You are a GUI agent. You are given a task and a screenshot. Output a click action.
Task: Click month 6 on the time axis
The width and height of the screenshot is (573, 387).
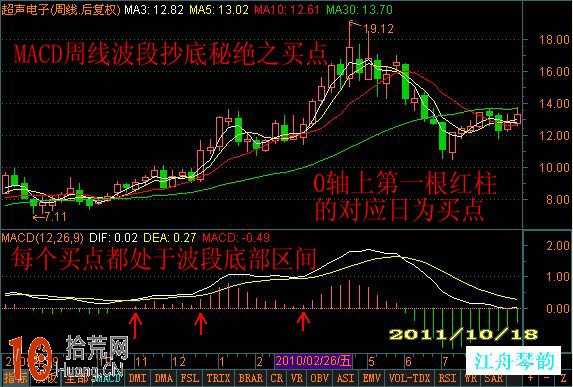point(408,362)
